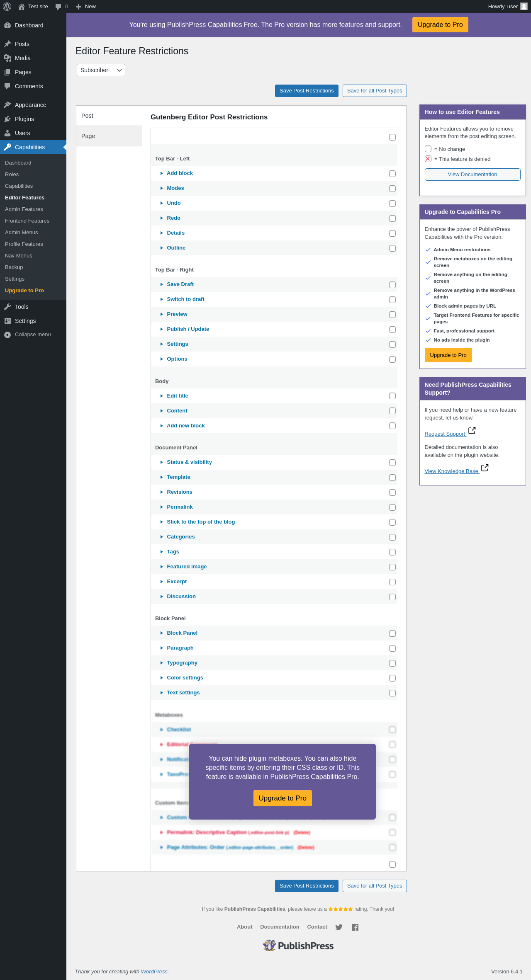Click the Plugins plug icon
Viewport: 531px width, 980px height.
click(7, 119)
